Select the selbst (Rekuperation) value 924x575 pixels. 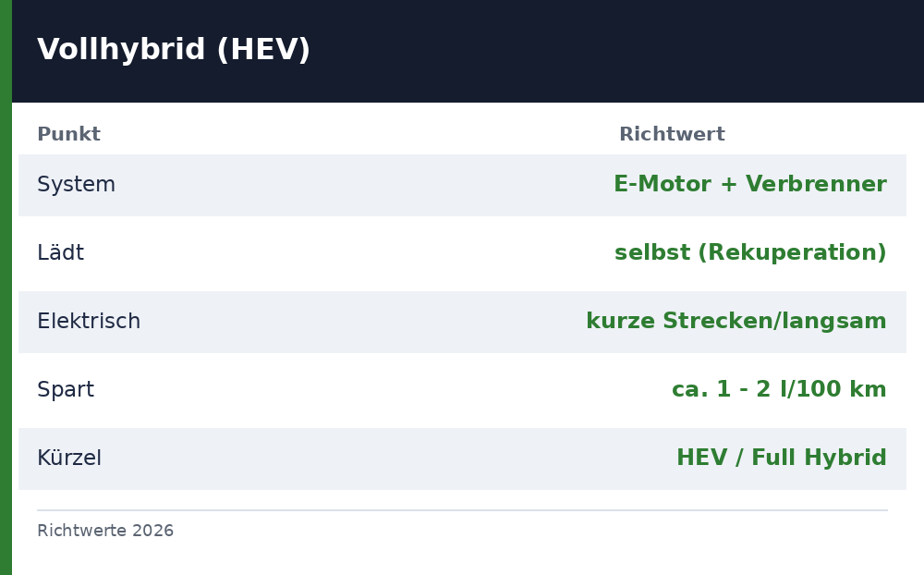(750, 252)
